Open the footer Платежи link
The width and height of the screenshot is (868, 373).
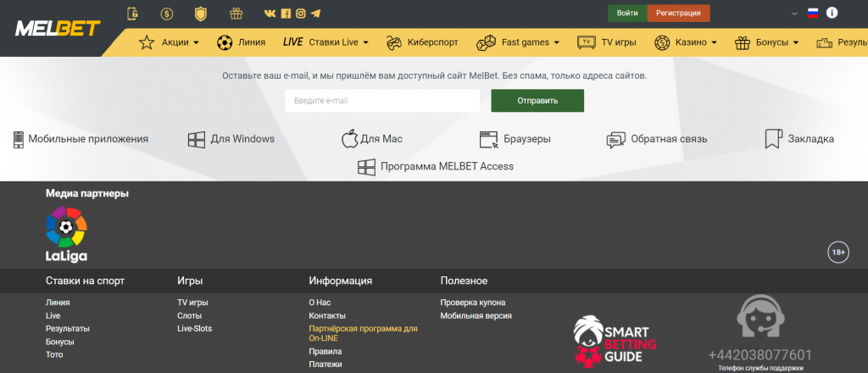point(325,365)
